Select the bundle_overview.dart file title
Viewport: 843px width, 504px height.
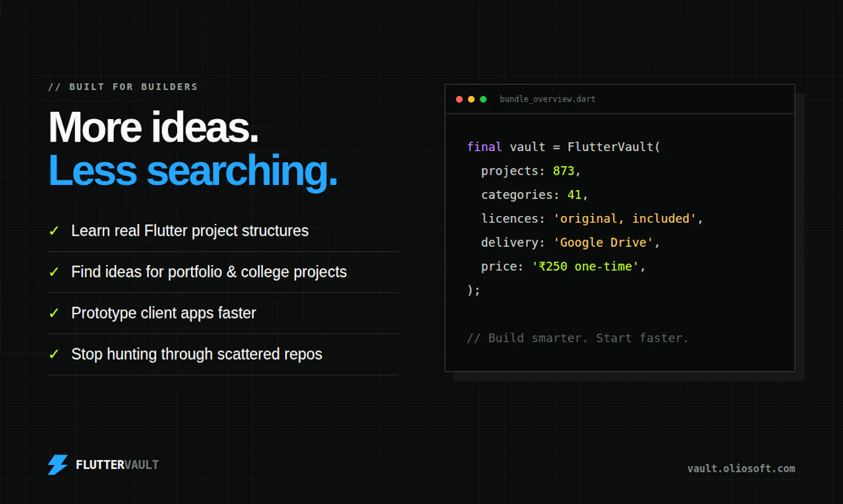pos(547,99)
